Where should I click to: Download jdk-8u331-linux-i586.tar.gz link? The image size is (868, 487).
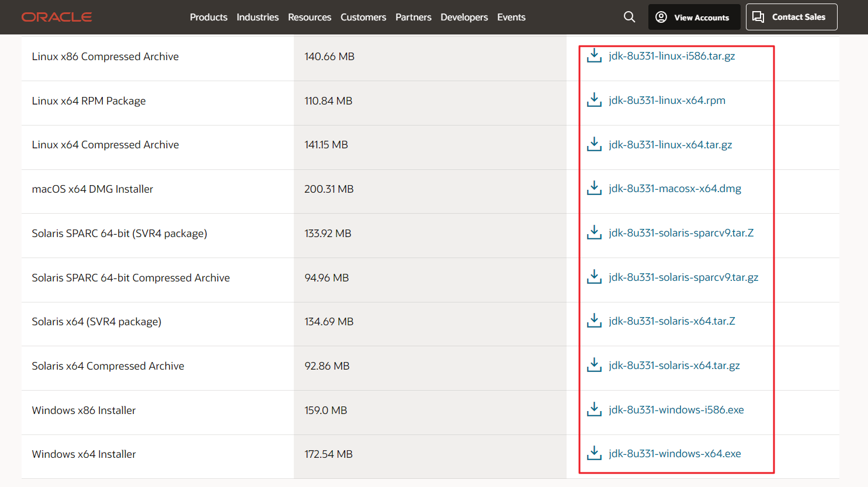click(672, 56)
